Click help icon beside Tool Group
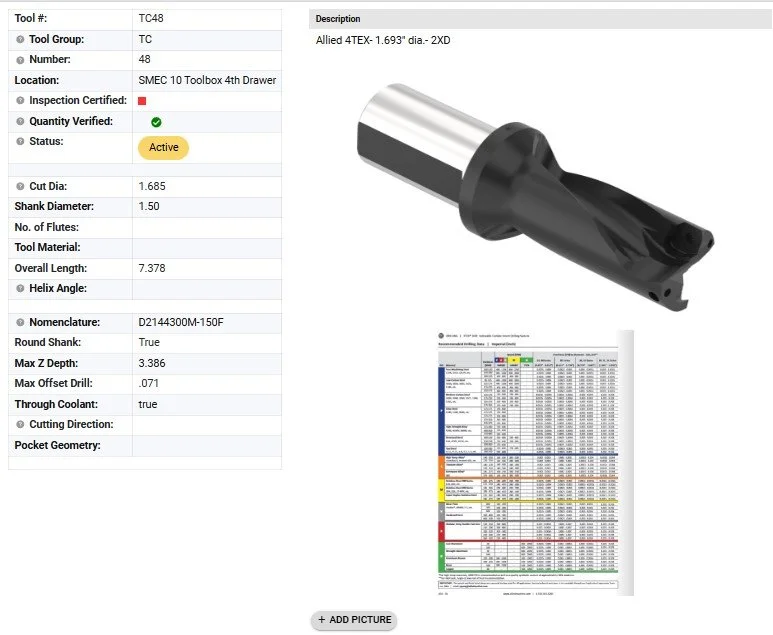This screenshot has width=773, height=635. tap(20, 39)
